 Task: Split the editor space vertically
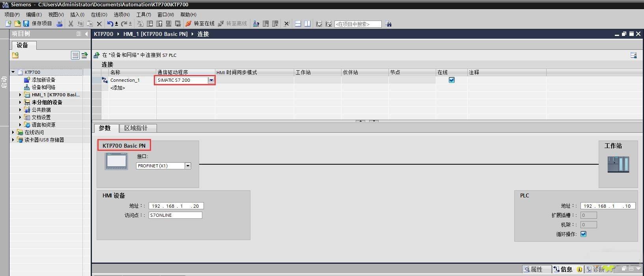pyautogui.click(x=307, y=24)
